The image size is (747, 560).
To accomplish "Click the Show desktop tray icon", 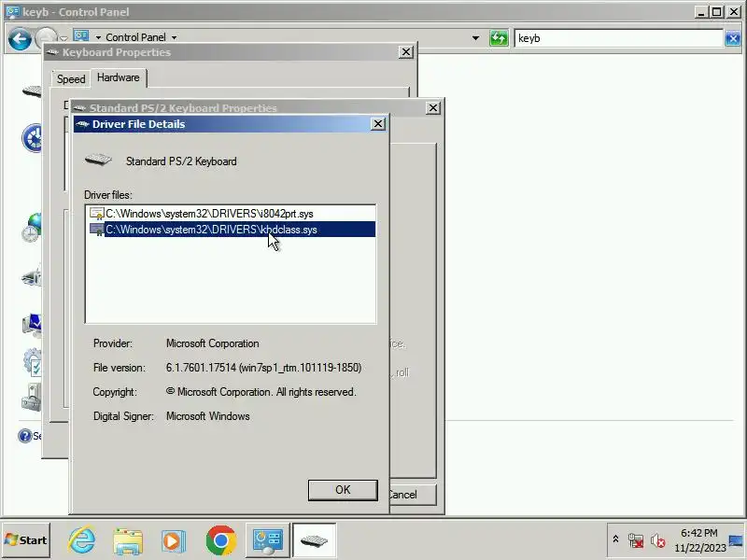I will click(x=736, y=540).
